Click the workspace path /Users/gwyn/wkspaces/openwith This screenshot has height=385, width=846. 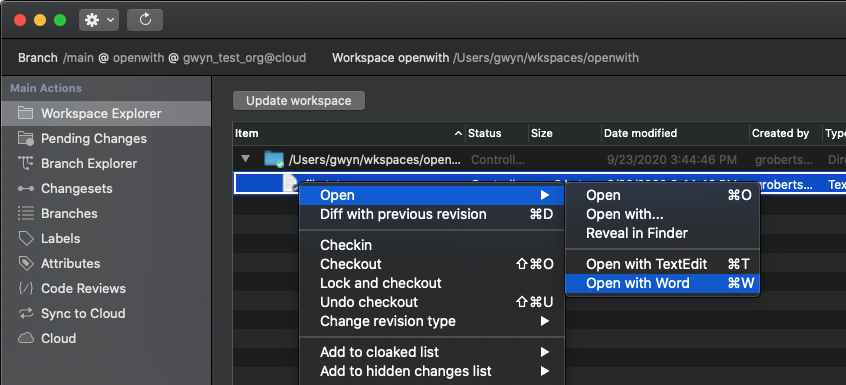[545, 58]
